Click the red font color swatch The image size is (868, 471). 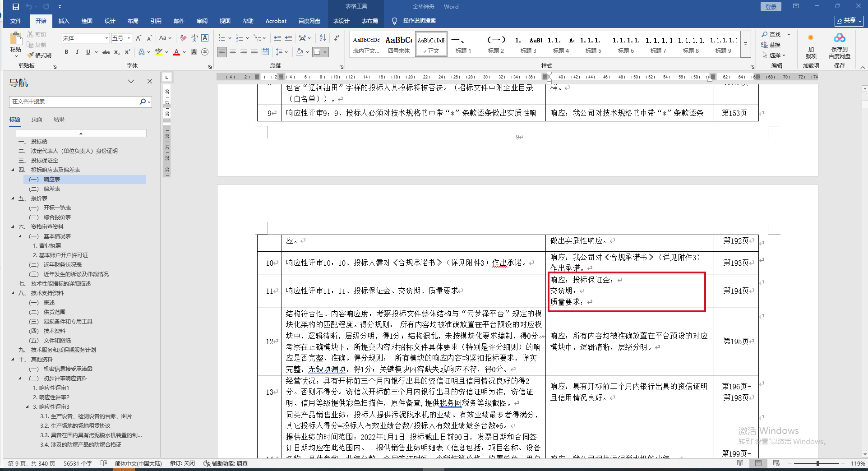[176, 52]
